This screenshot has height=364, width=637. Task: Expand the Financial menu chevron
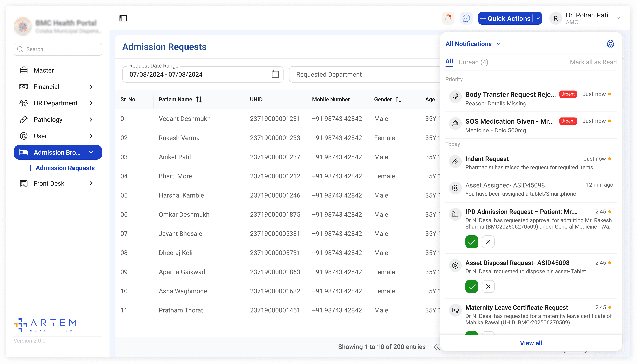[91, 87]
